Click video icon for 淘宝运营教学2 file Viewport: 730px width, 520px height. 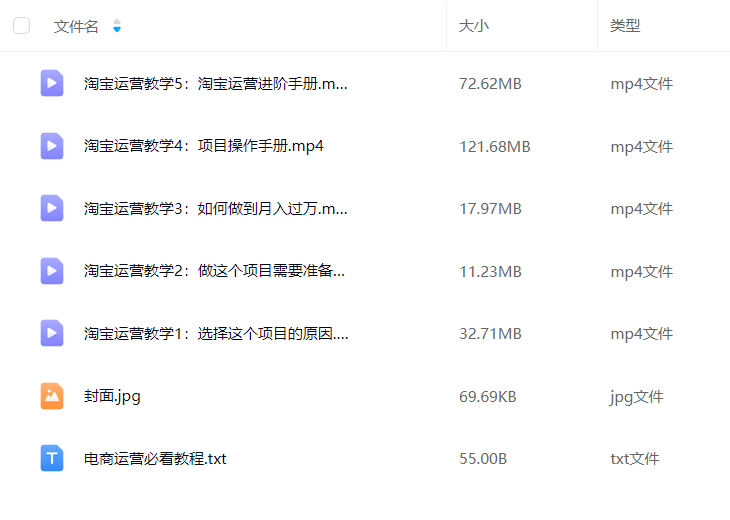pyautogui.click(x=52, y=271)
